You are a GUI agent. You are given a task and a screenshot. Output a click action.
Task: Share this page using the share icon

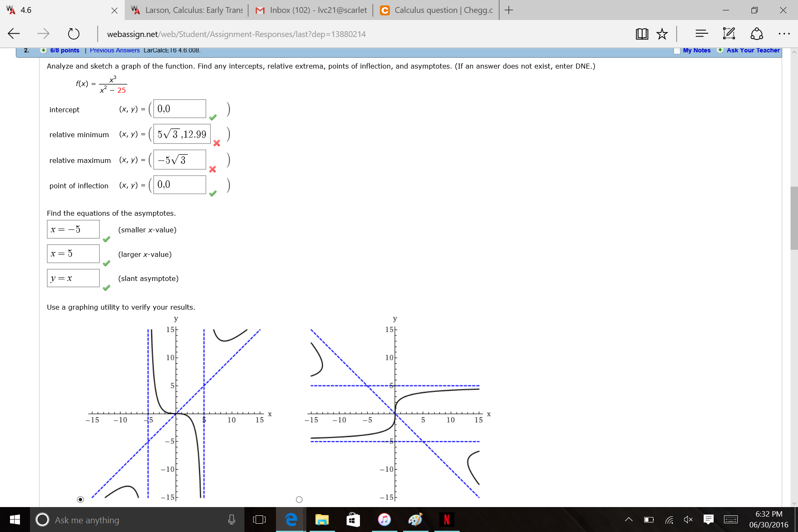tap(757, 34)
